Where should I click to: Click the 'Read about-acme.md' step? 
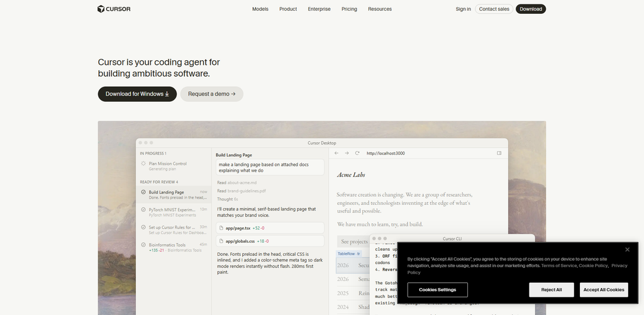(237, 183)
